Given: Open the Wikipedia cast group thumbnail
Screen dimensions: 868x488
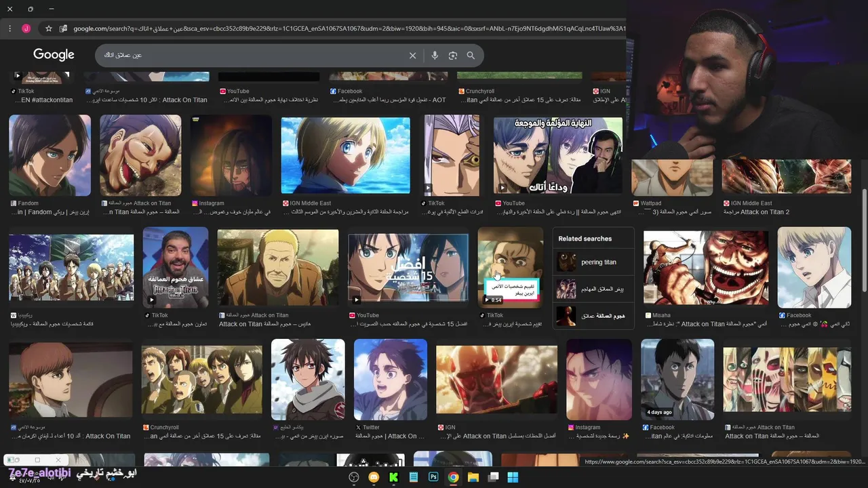Looking at the screenshot, I should click(x=71, y=267).
